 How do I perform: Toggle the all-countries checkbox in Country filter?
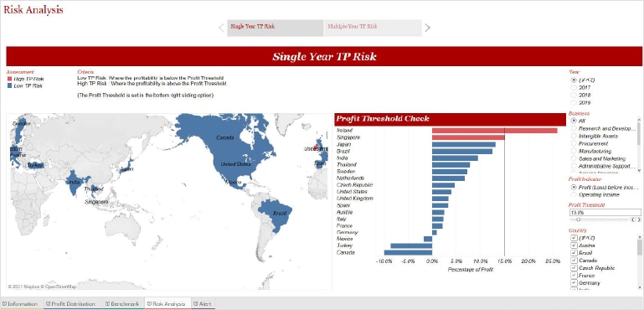(x=574, y=238)
